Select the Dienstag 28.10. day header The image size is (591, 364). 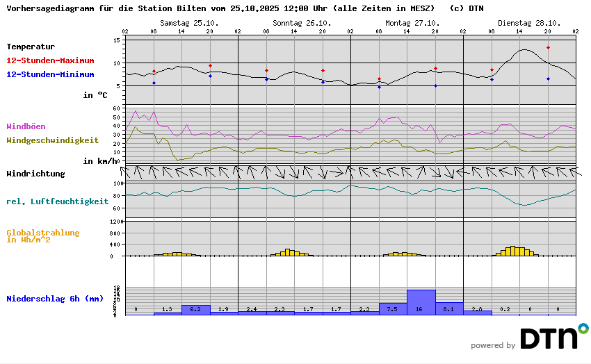pyautogui.click(x=527, y=23)
